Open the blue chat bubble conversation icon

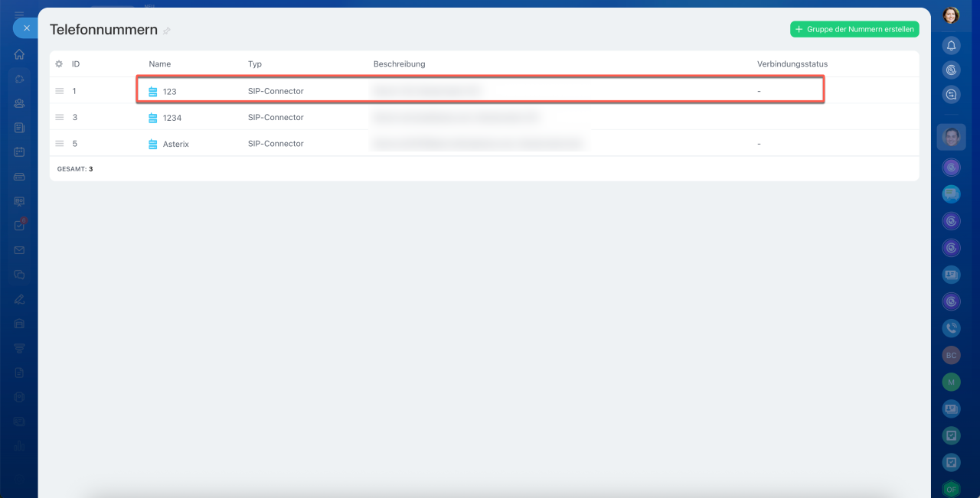point(951,194)
